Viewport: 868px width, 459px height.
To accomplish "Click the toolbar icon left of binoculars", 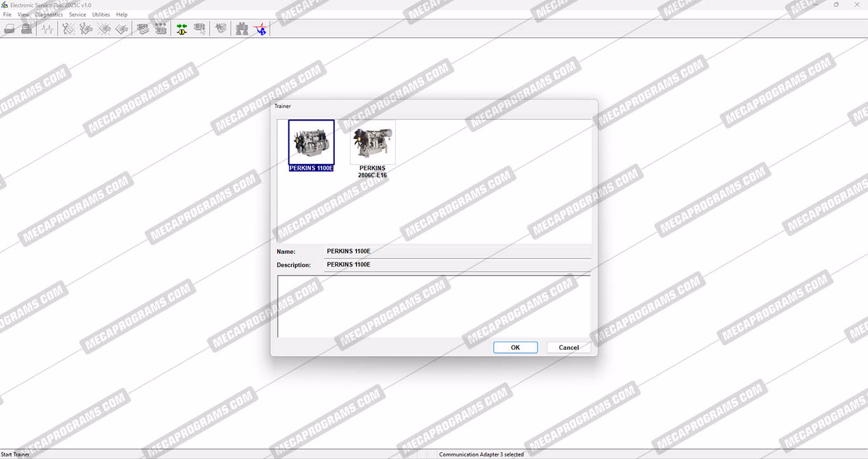I will (x=221, y=29).
